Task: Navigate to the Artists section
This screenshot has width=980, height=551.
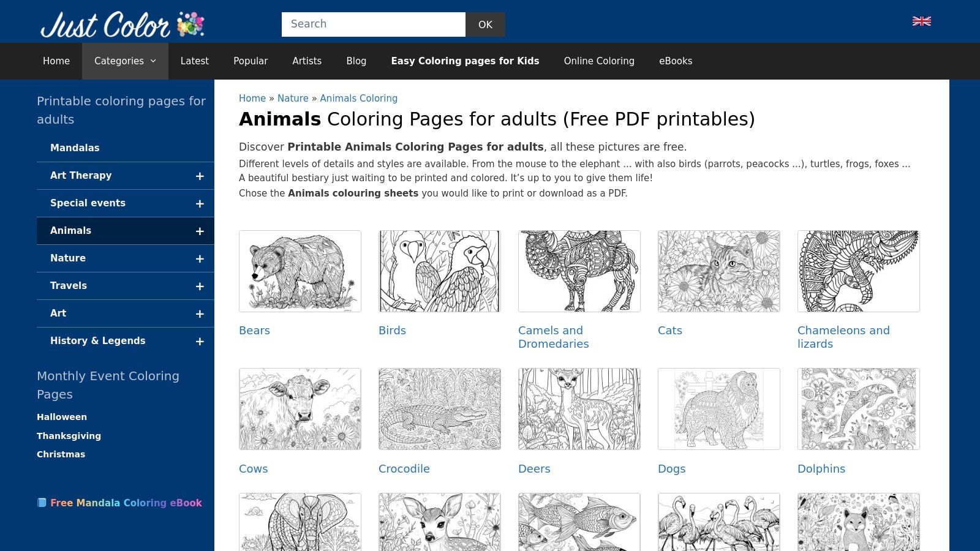Action: (307, 61)
